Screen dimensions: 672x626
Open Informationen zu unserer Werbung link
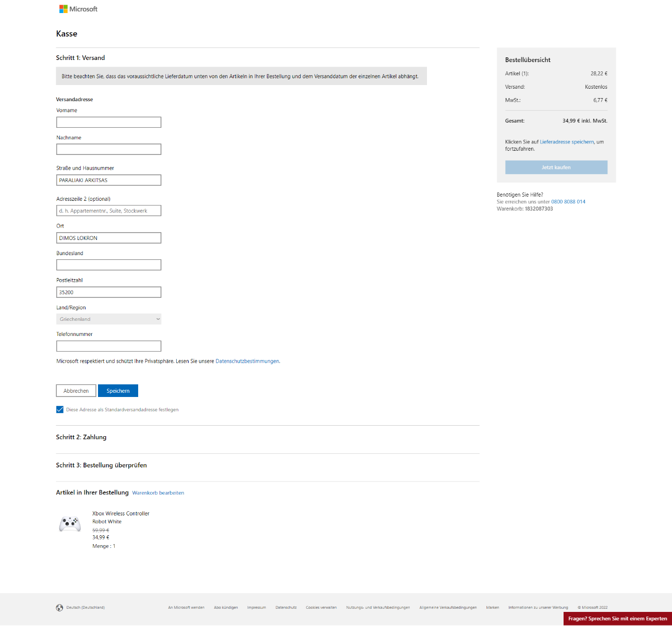click(538, 608)
